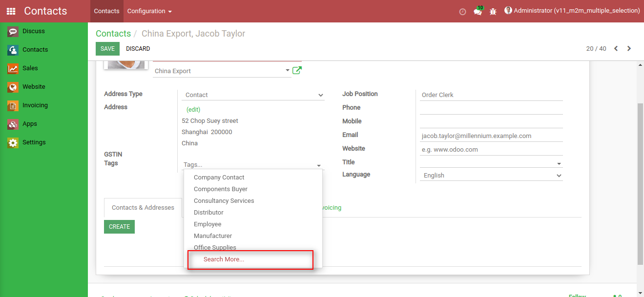644x297 pixels.
Task: Click the external link icon beside China Export
Action: pos(297,71)
